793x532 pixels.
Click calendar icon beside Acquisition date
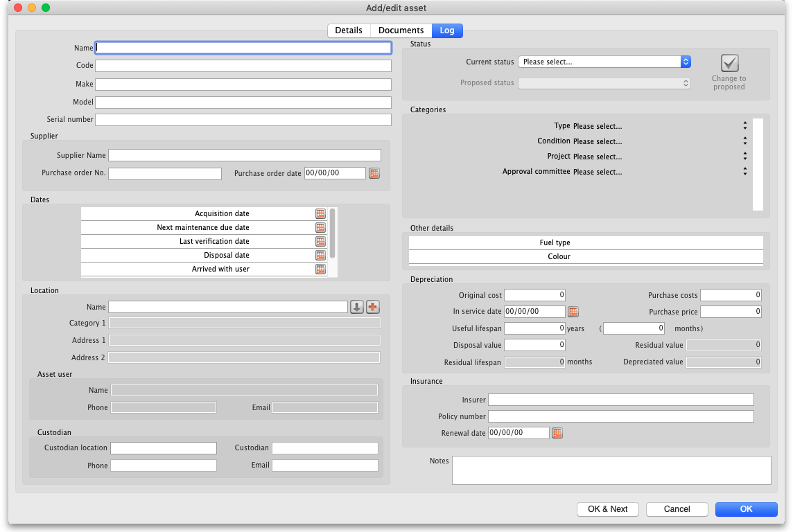pos(320,214)
